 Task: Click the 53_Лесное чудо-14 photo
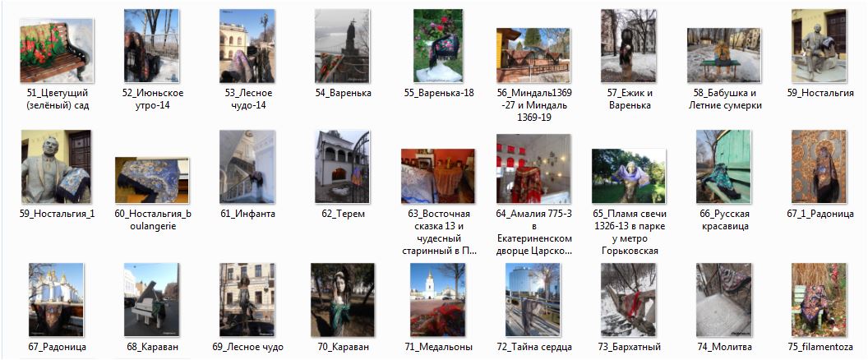(x=247, y=45)
